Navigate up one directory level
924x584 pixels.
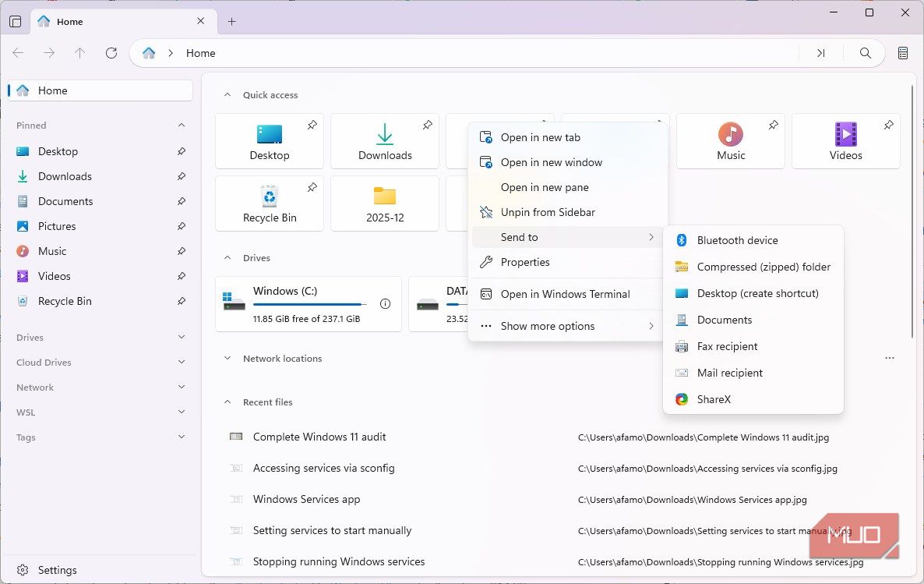[x=80, y=53]
